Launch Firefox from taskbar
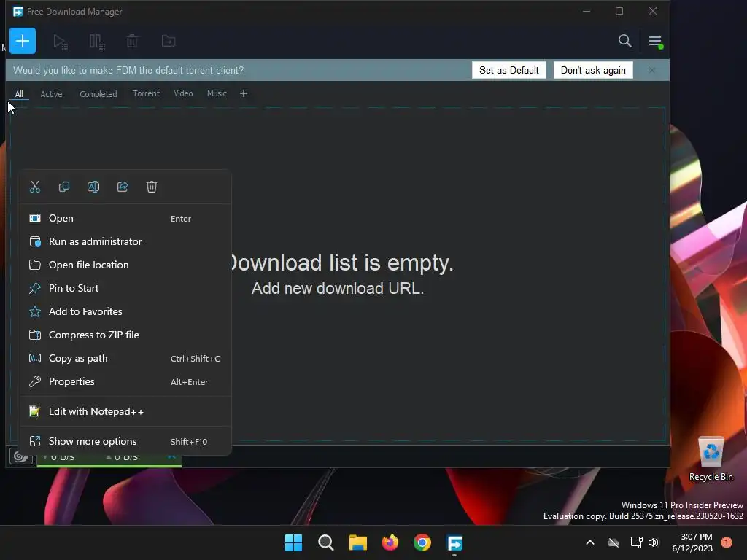Screen dimensions: 747x560 coord(390,542)
